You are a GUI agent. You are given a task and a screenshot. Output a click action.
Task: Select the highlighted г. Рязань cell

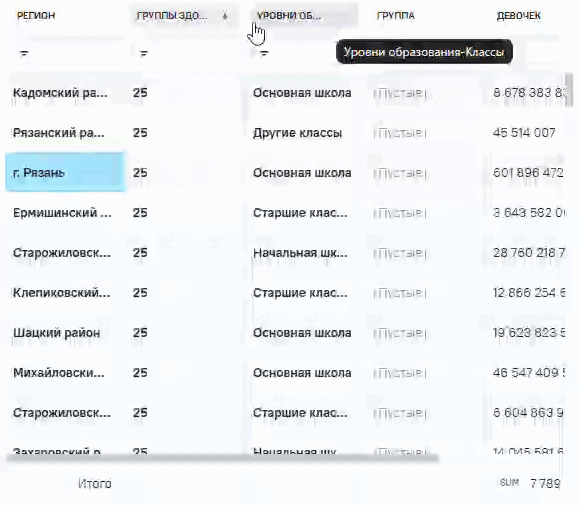[x=65, y=172]
